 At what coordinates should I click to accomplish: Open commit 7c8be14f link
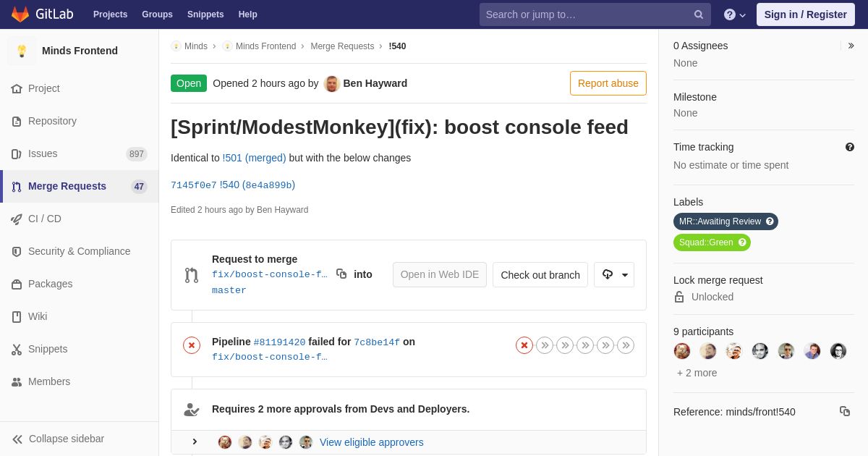[377, 342]
